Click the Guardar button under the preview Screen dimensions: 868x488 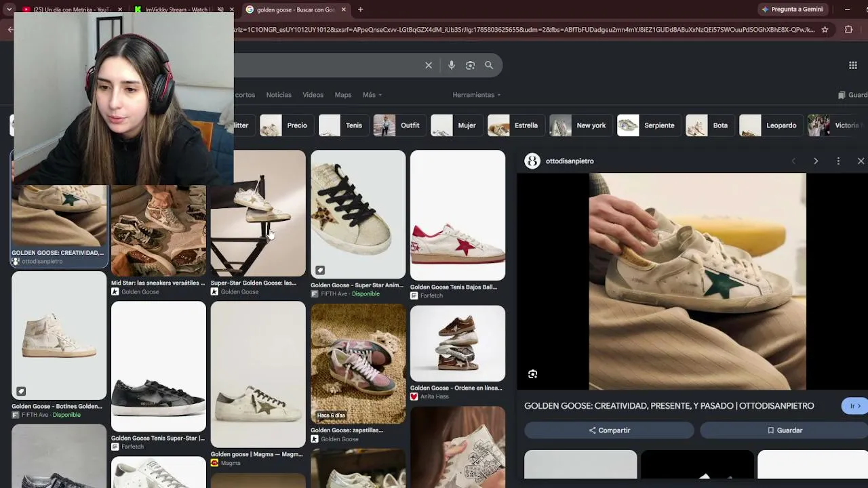[x=785, y=430]
